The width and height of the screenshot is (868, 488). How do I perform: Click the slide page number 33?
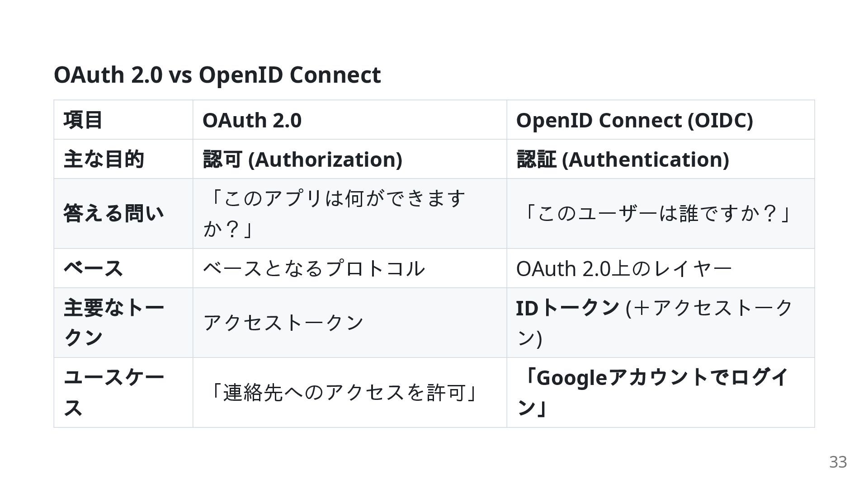[x=838, y=462]
